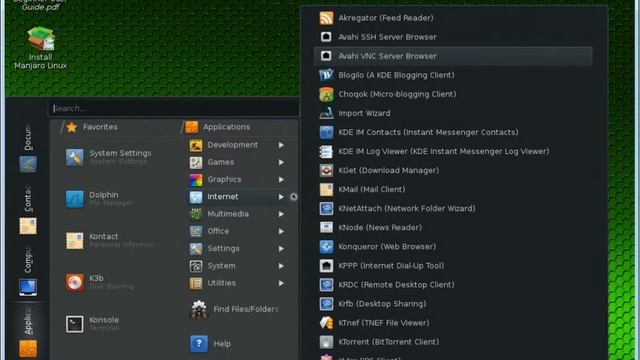Open the Graphics category
This screenshot has height=360, width=640.
click(237, 180)
